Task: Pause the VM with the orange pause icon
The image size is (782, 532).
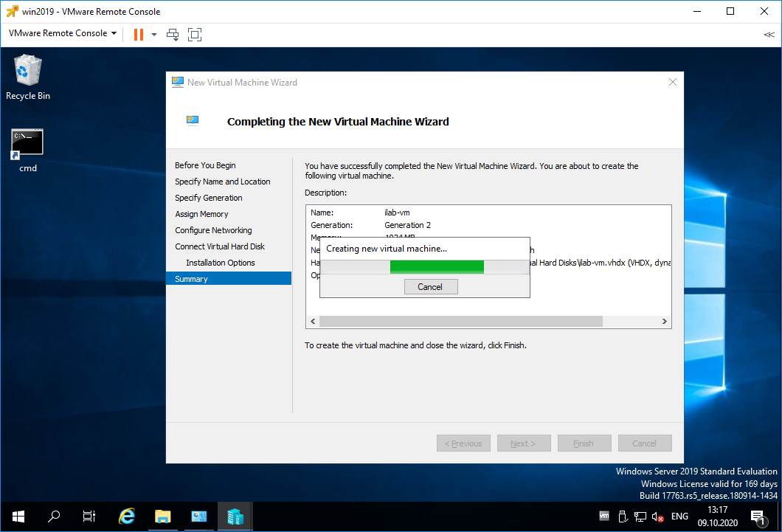Action: [x=139, y=35]
